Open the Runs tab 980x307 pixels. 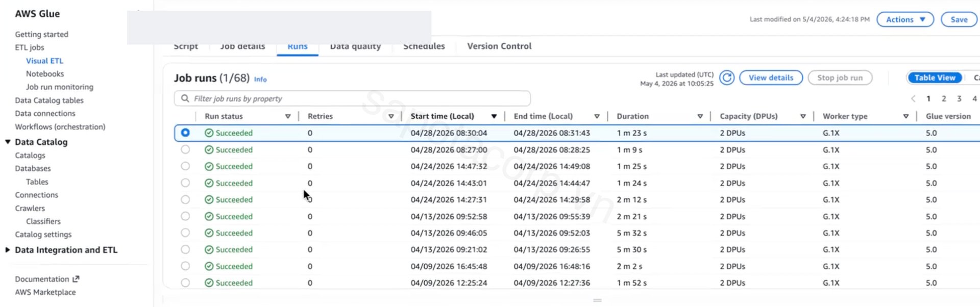[x=298, y=46]
